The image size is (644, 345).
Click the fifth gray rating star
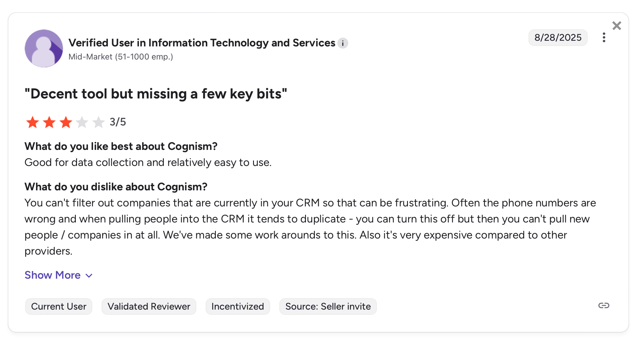click(98, 122)
